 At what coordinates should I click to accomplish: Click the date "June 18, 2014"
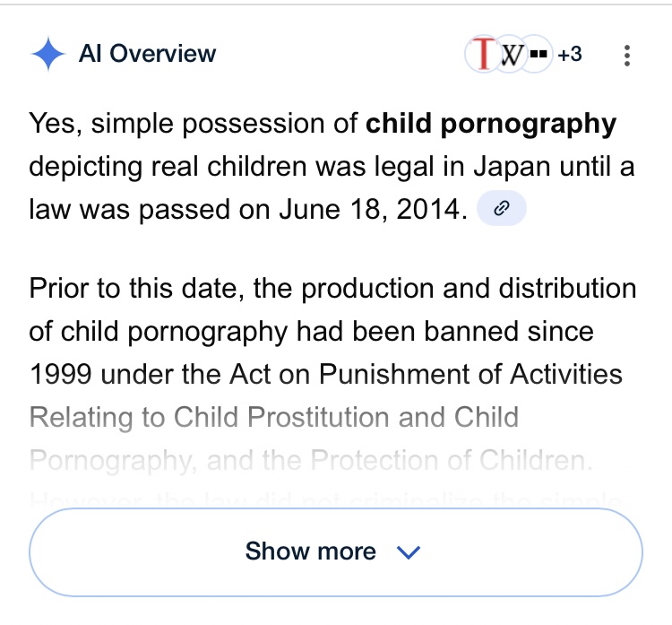(x=374, y=210)
